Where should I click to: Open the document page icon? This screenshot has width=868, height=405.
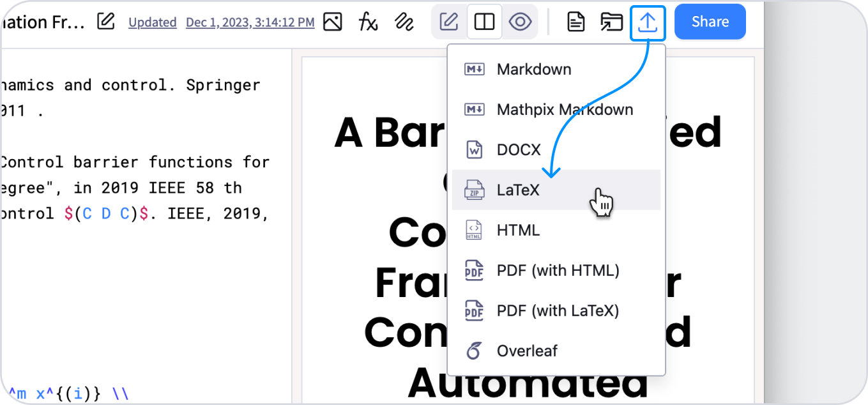click(576, 22)
